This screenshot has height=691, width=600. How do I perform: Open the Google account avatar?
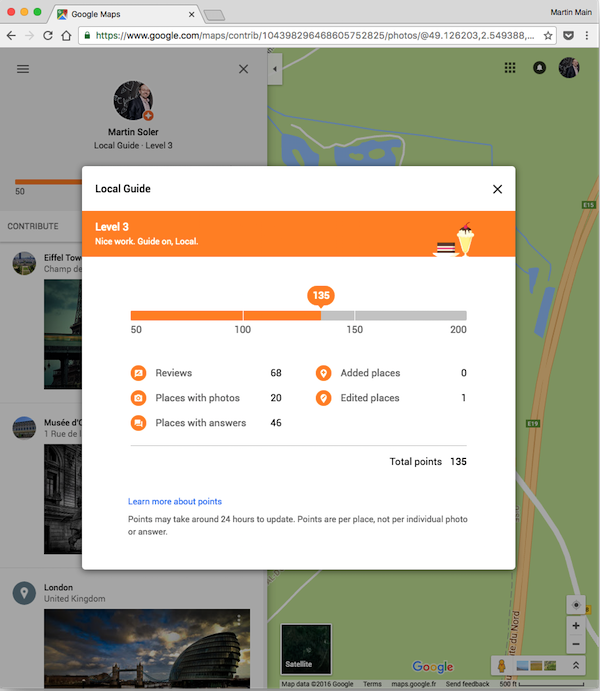point(569,68)
